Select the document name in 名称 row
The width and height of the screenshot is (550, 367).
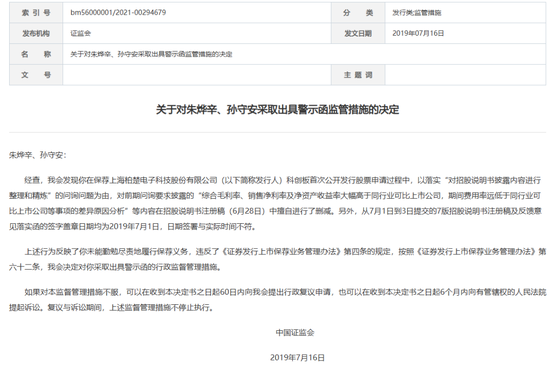coord(151,54)
